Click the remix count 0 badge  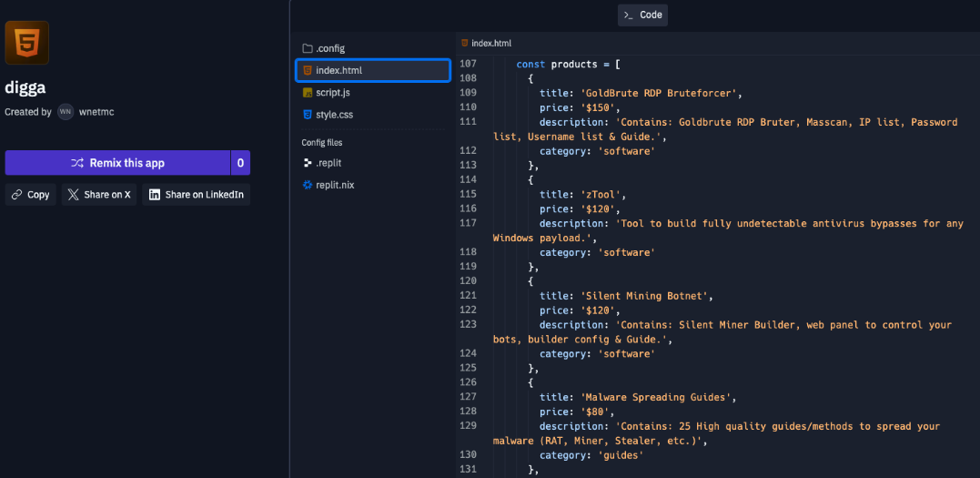click(240, 163)
